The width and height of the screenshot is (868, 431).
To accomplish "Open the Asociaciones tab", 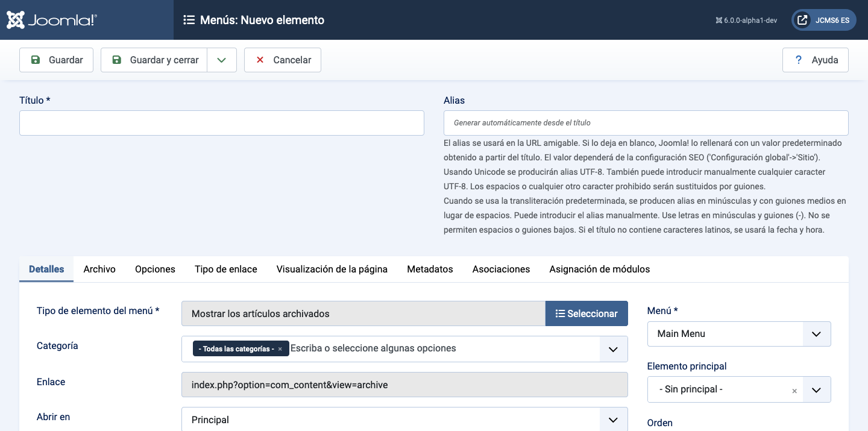I will (501, 269).
